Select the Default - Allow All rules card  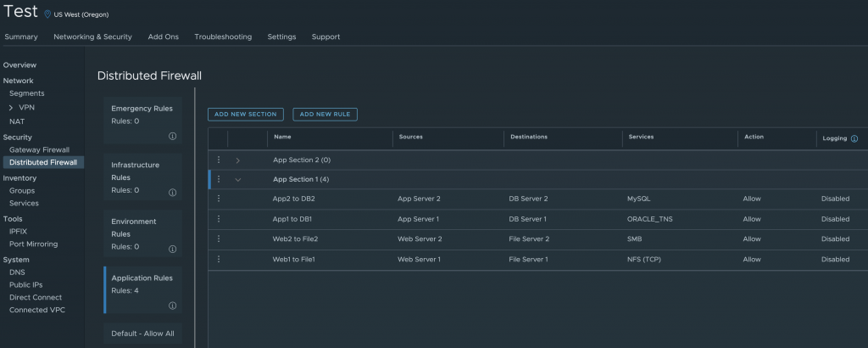142,334
